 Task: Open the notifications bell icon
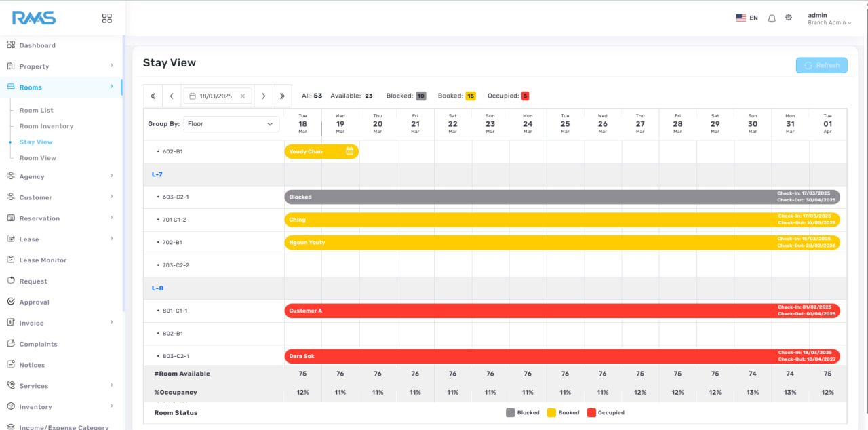(772, 18)
